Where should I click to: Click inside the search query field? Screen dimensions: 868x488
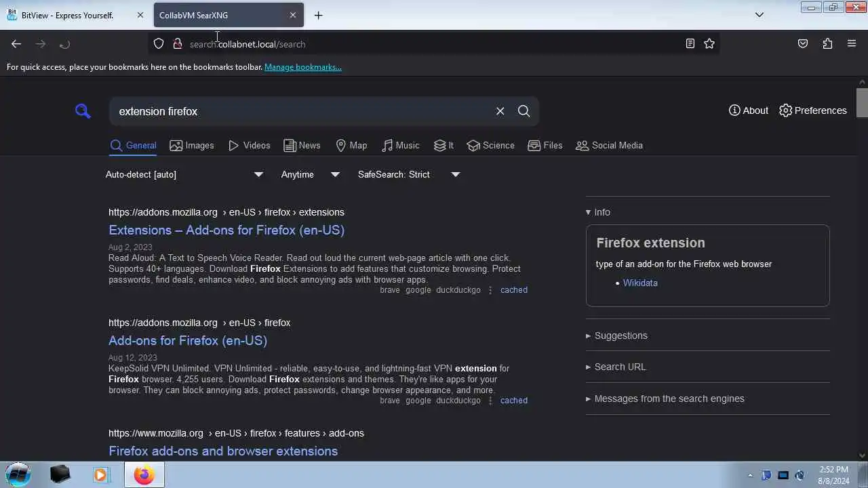(x=302, y=111)
